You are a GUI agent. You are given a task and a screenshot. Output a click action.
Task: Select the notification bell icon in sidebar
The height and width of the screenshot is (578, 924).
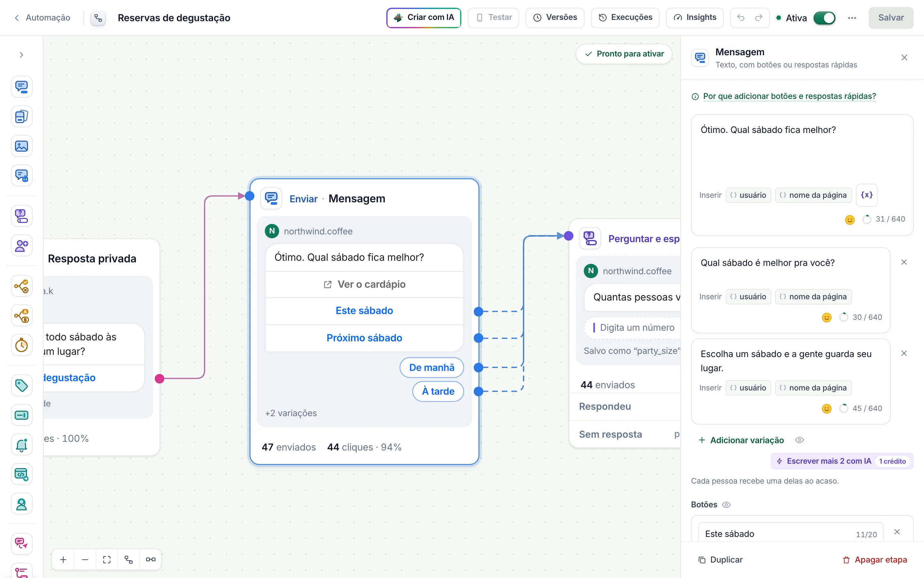(21, 445)
